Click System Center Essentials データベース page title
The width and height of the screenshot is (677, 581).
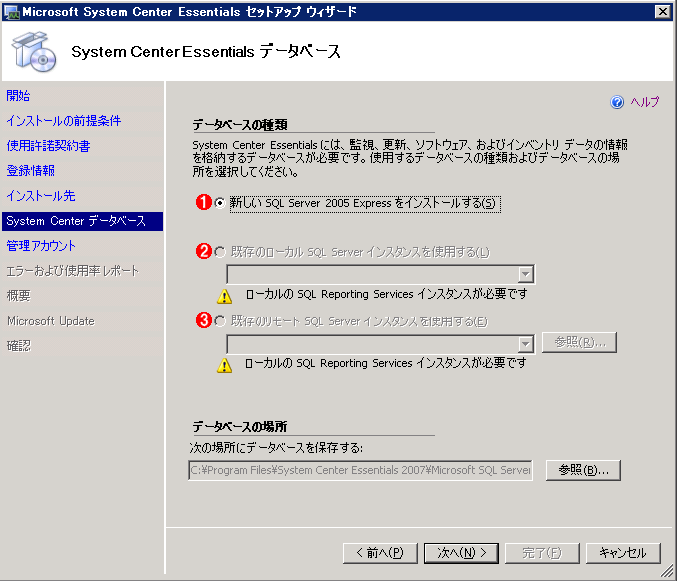[x=206, y=52]
